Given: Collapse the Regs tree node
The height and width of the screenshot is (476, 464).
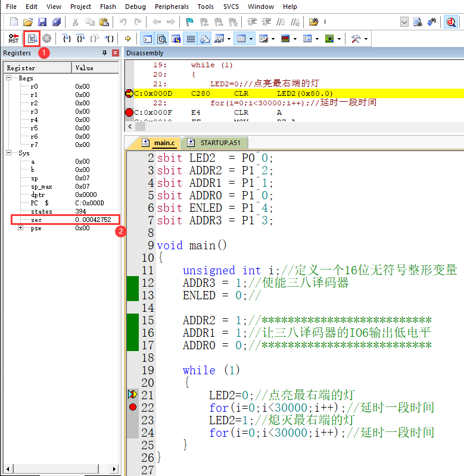Looking at the screenshot, I should click(10, 78).
